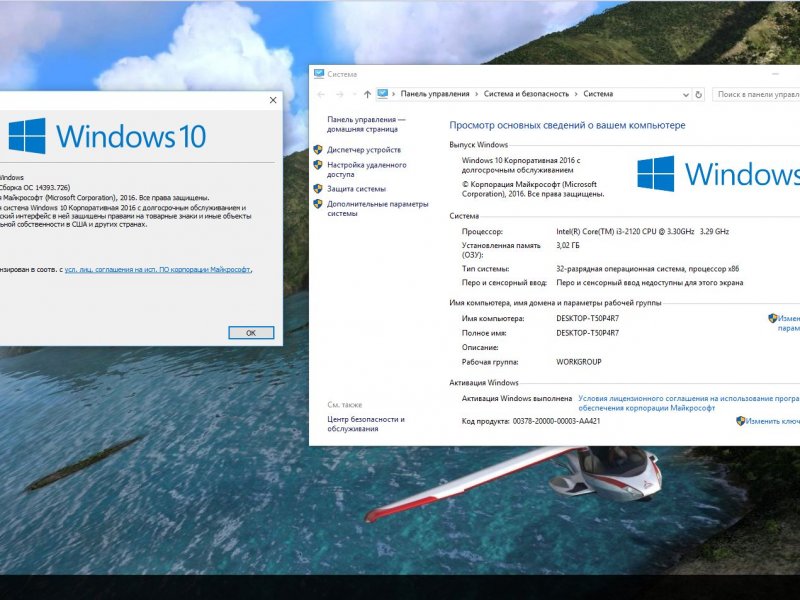
Task: Click the shield icon beside Настройка удаленного доступа
Action: pos(318,165)
